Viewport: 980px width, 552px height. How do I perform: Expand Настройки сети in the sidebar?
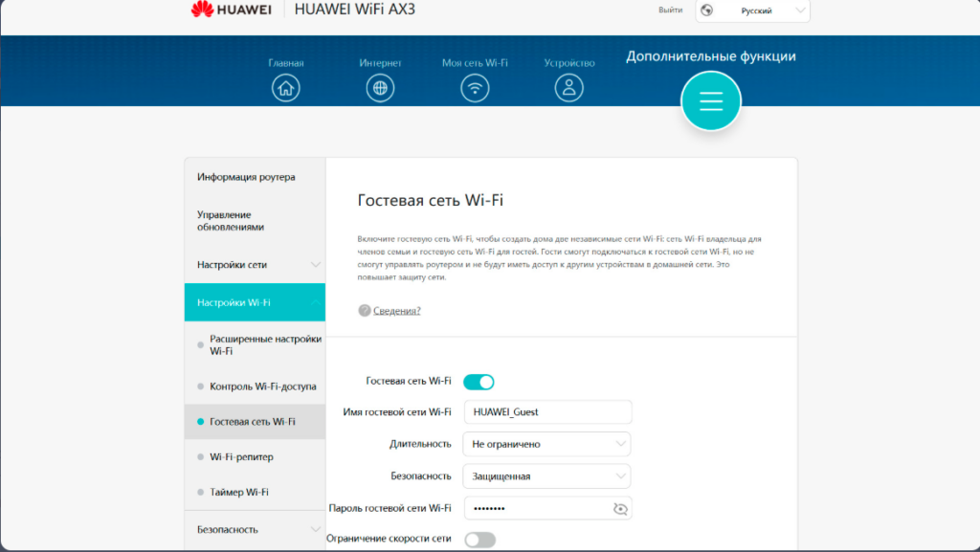[255, 264]
